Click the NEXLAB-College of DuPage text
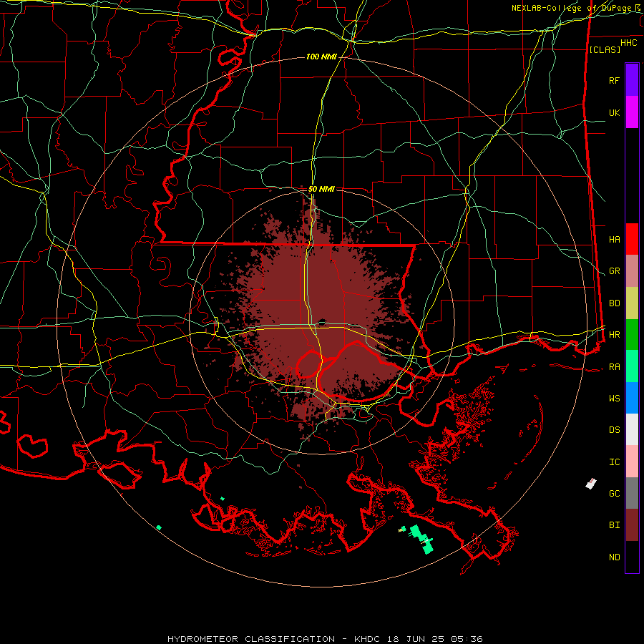The image size is (644, 644). 572,8
